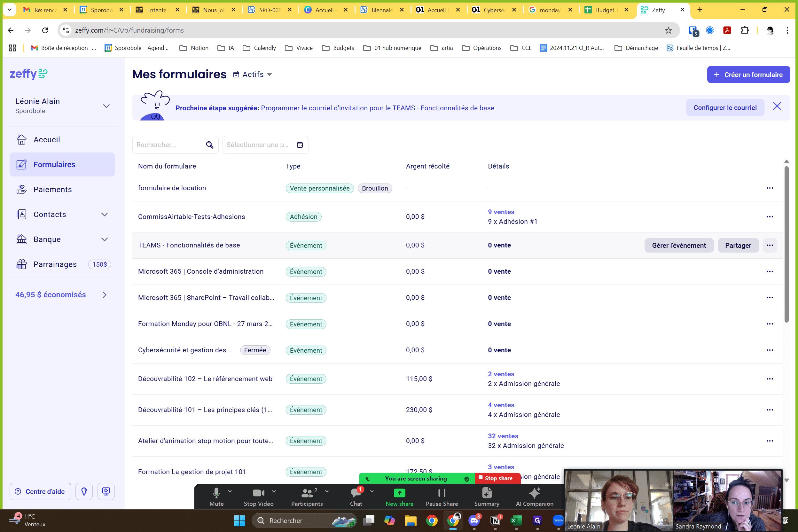Open the 2 ventes link

501,374
